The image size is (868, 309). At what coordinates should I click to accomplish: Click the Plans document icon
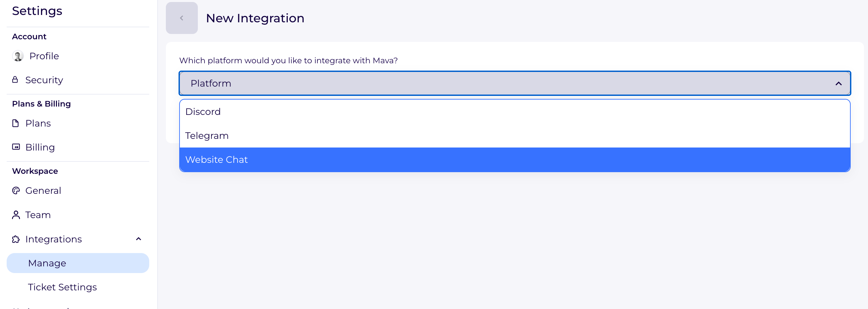(16, 123)
